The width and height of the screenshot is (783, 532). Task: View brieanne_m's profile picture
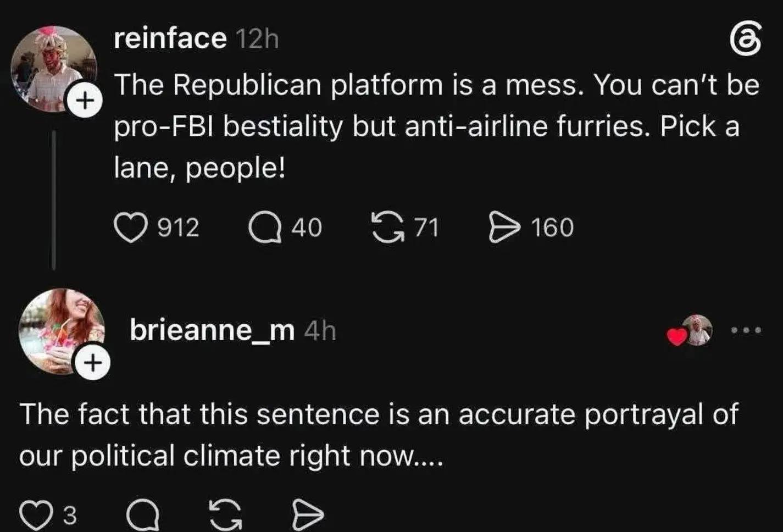(x=62, y=331)
